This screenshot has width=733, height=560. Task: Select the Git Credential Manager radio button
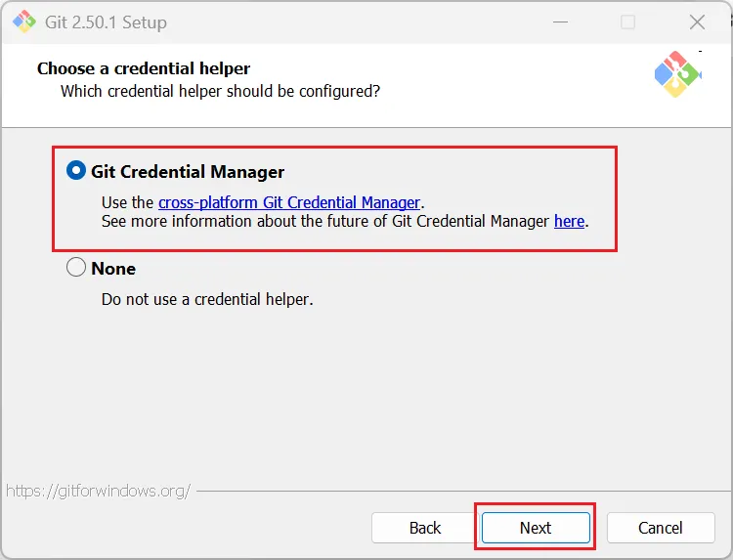pos(75,171)
